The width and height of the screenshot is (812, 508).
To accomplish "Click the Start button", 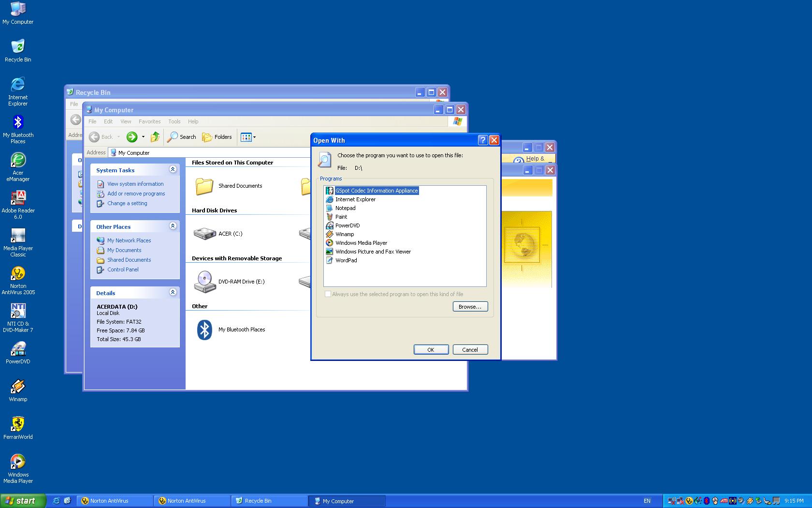I will tap(23, 501).
